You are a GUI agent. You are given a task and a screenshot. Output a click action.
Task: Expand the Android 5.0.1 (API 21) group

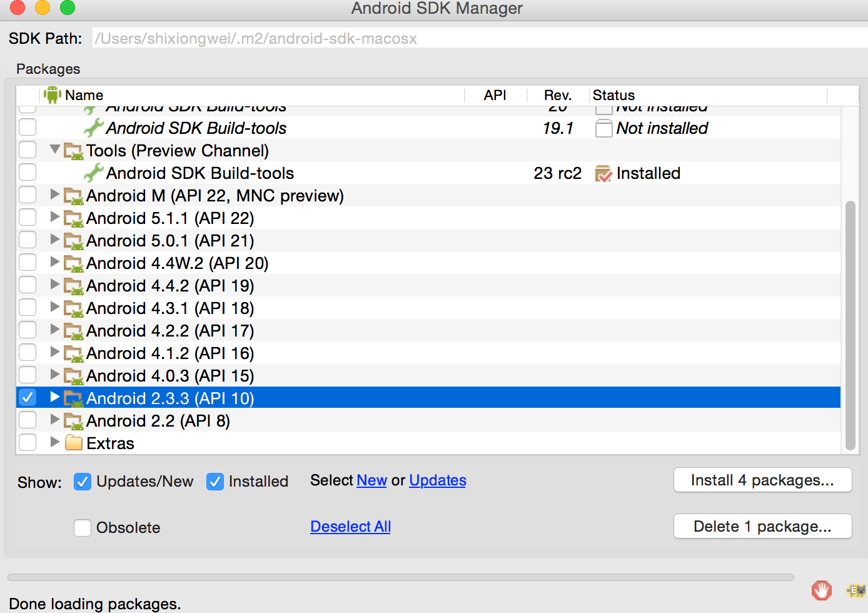[55, 240]
